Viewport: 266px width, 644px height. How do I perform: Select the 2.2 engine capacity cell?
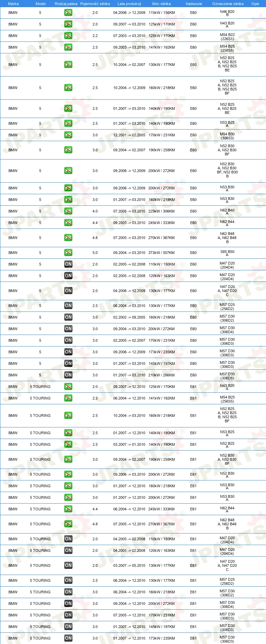95,36
